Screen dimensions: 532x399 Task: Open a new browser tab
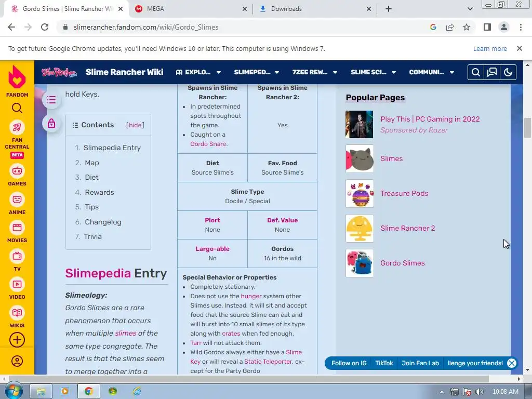click(389, 9)
